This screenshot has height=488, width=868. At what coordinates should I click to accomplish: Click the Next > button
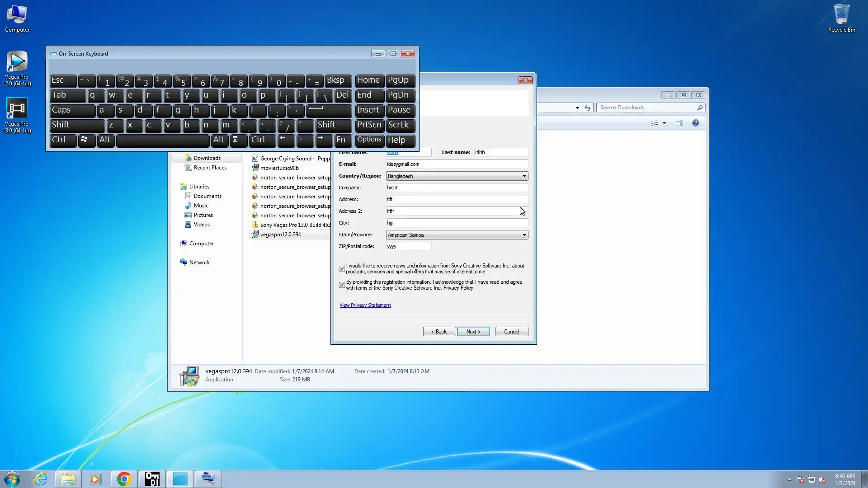[x=473, y=332]
